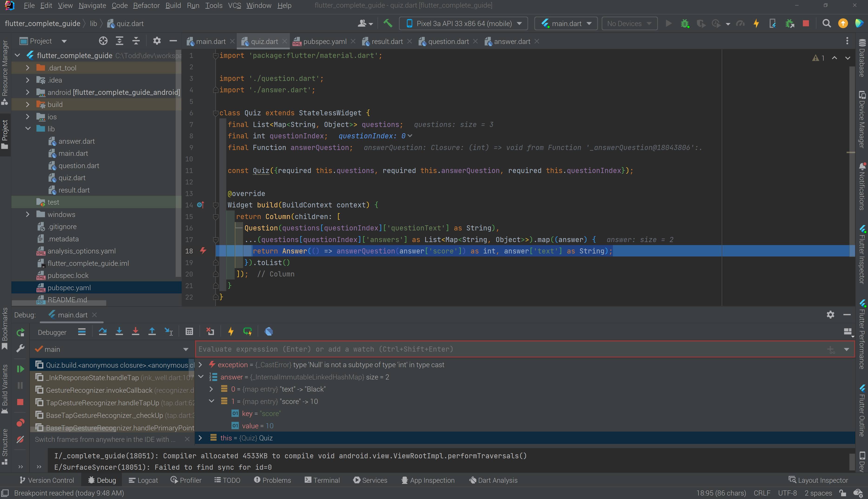Collapse the answer variable node
Screen dimensions: 868x499
point(201,377)
